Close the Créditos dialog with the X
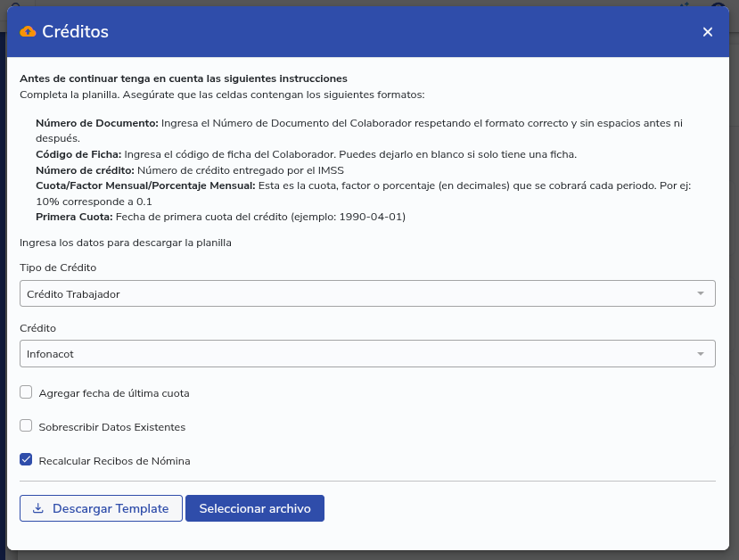This screenshot has height=560, width=739. tap(708, 32)
